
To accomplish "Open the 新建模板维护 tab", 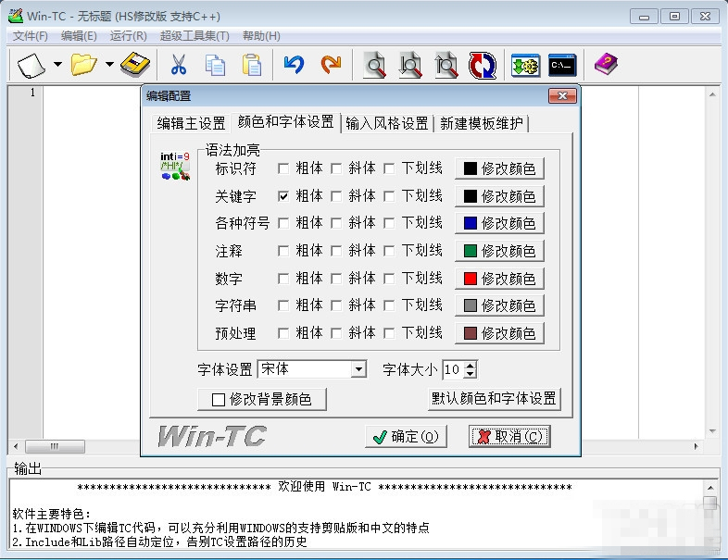I will (482, 123).
